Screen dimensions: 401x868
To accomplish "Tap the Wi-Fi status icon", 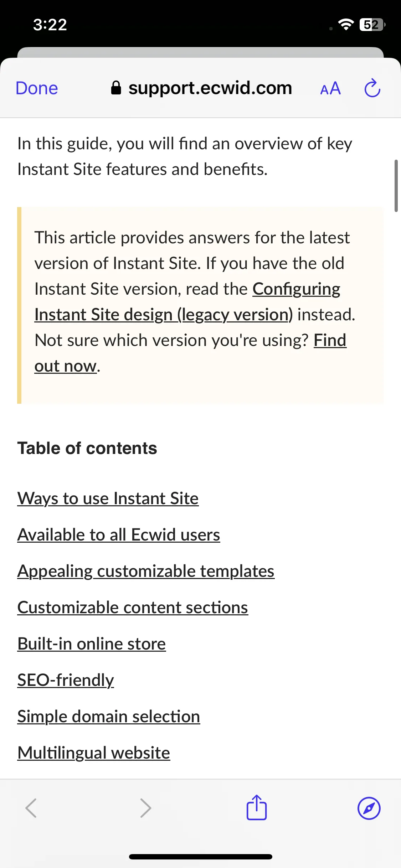I will click(x=345, y=24).
